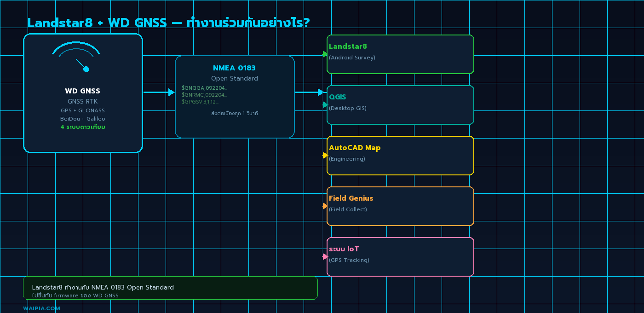Click the orange arrow beside Field Genius
Screen dimensions: 644x313
[325, 206]
